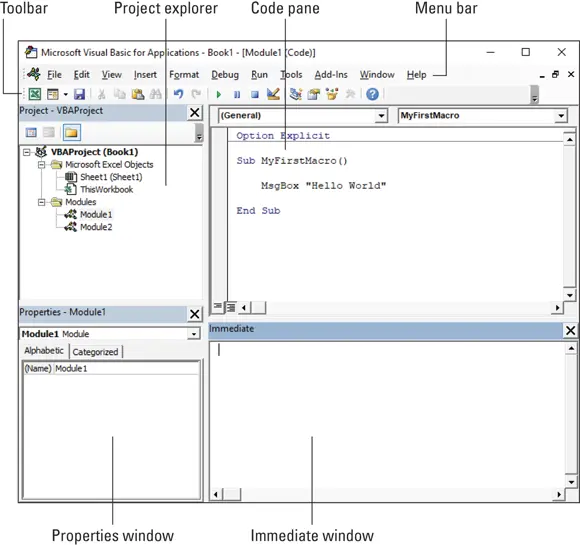Click the Break pause icon
The height and width of the screenshot is (545, 580).
pos(237,95)
